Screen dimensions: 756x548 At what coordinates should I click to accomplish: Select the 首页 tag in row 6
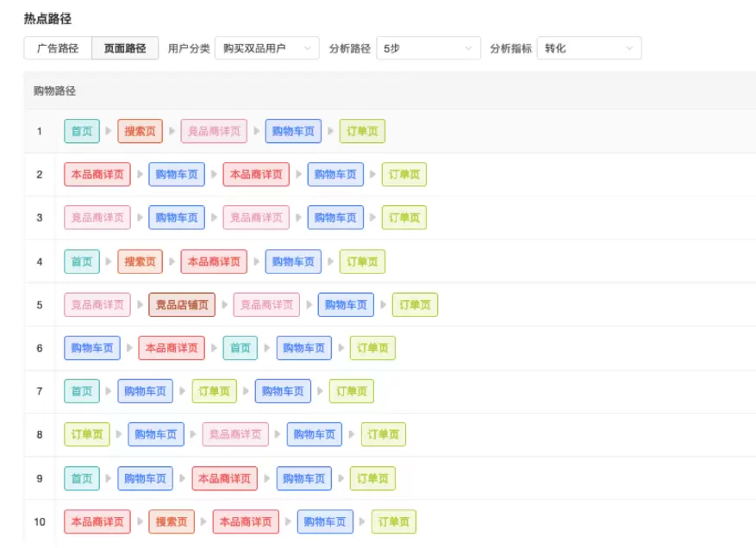click(241, 348)
